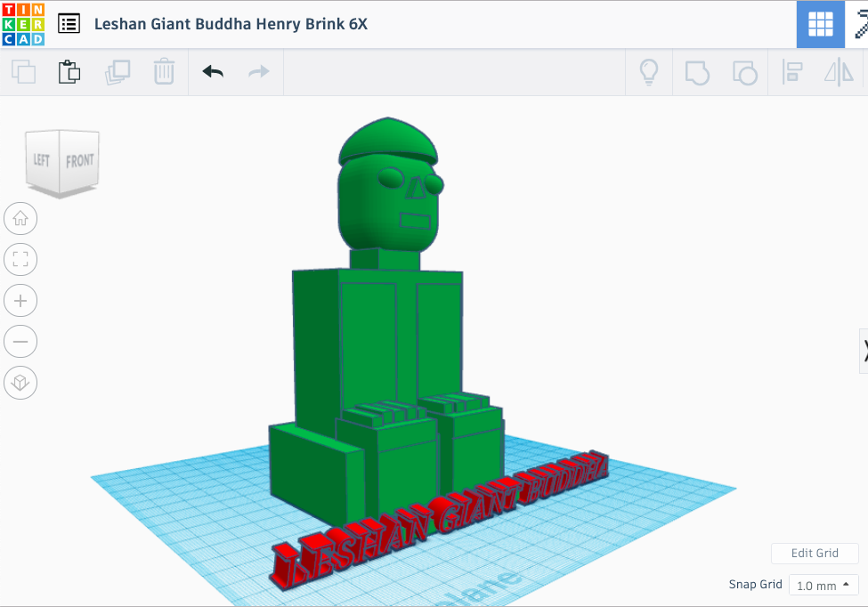
Task: Toggle show all hidden objects lightbulb
Action: pos(649,72)
